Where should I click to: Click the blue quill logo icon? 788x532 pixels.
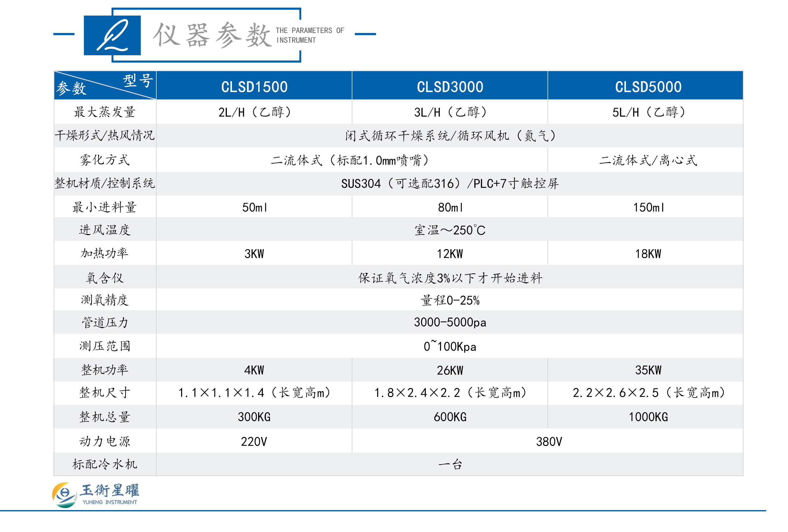tap(112, 36)
